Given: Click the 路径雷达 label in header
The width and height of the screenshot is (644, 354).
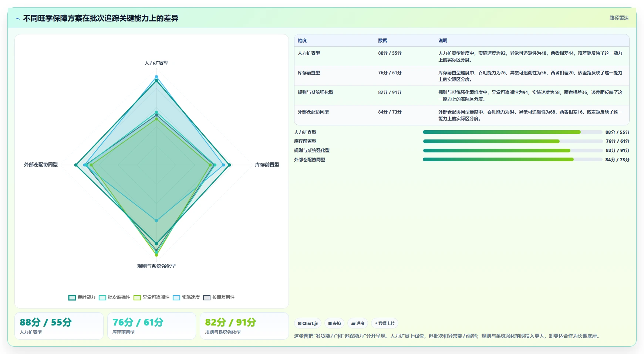Looking at the screenshot, I should coord(619,18).
